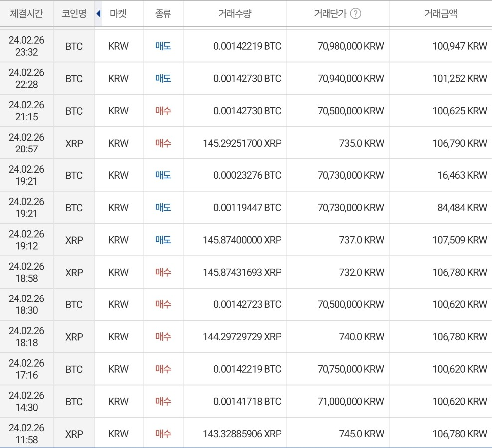Select the 체결시간 column header
This screenshot has width=492, height=448.
[27, 14]
